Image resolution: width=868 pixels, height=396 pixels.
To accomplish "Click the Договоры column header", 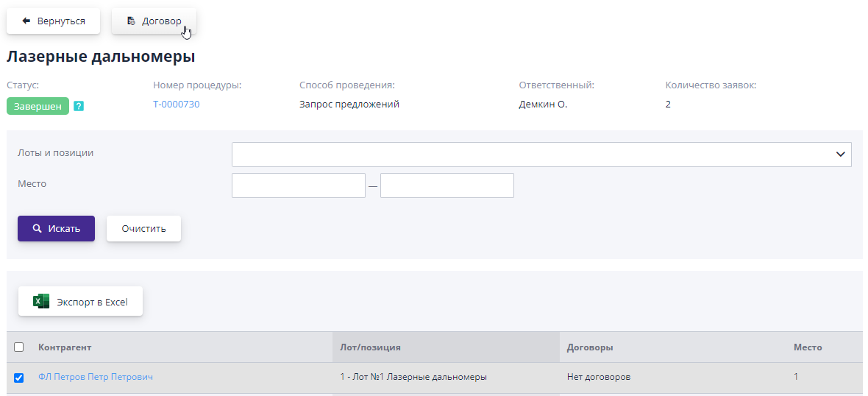I will pyautogui.click(x=590, y=347).
